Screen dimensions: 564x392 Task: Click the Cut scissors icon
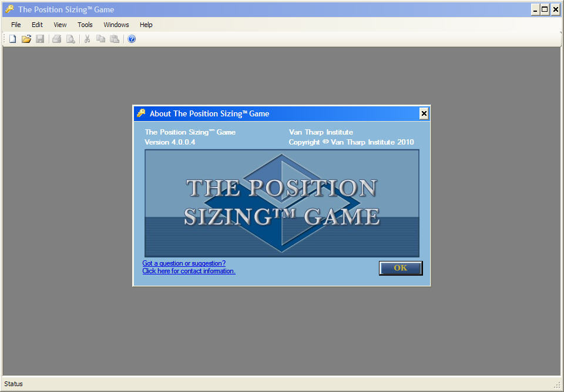(87, 39)
